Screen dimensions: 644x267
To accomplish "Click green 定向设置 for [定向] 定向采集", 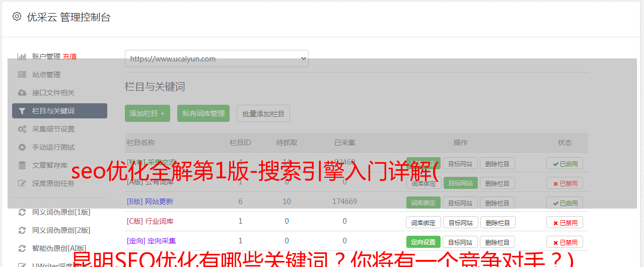I will pos(423,242).
